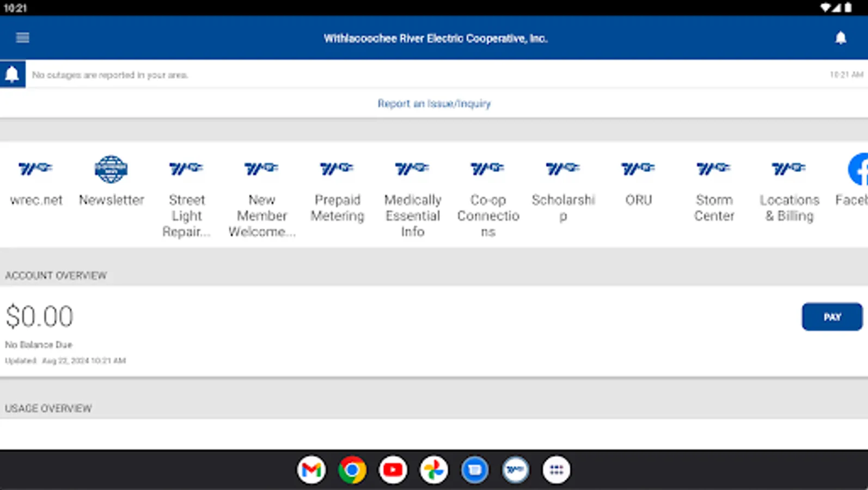Tap the Updated Aug 22 timestamp
This screenshot has height=490, width=868.
(x=65, y=360)
